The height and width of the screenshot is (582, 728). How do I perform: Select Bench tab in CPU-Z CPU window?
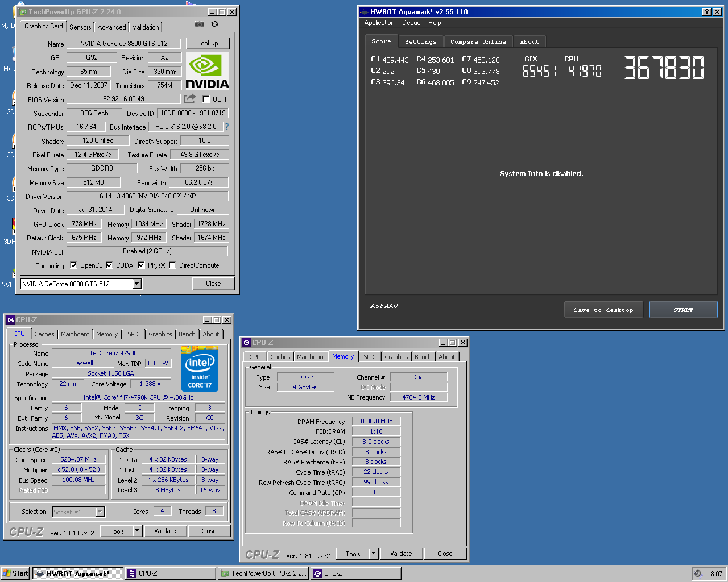coord(187,334)
